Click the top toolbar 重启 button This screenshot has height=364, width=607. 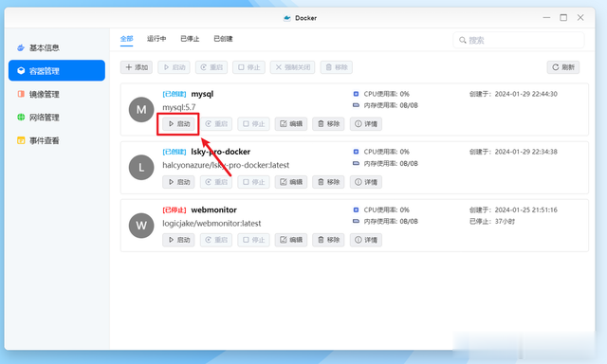[212, 67]
